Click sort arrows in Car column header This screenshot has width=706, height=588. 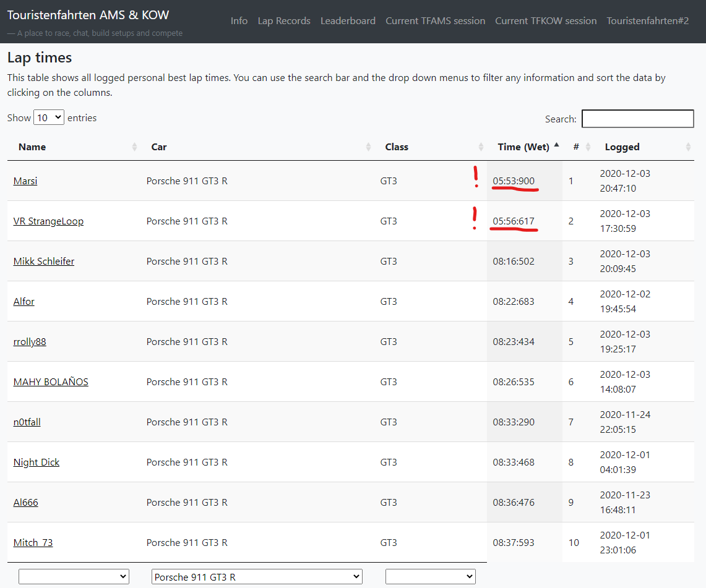tap(369, 147)
